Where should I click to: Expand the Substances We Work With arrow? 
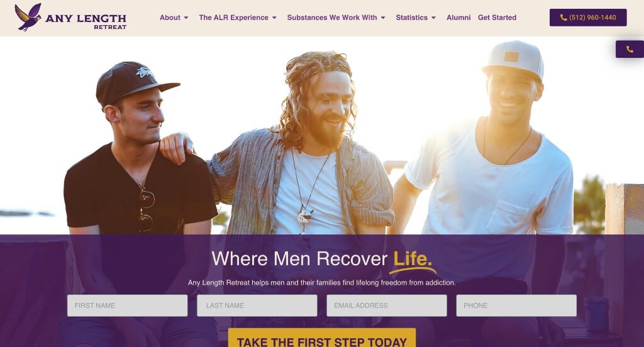pos(383,18)
